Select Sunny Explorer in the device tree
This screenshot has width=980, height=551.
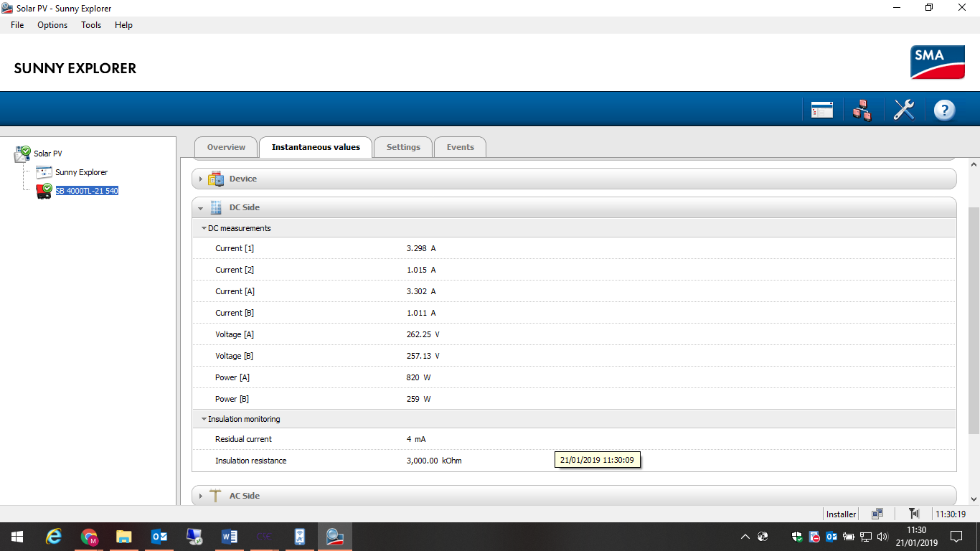(x=81, y=172)
